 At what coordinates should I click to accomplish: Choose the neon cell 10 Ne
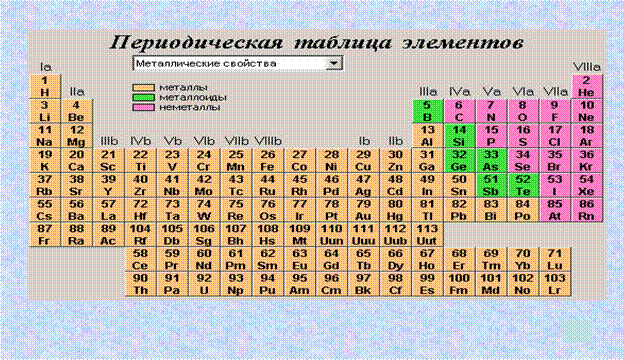(x=587, y=111)
